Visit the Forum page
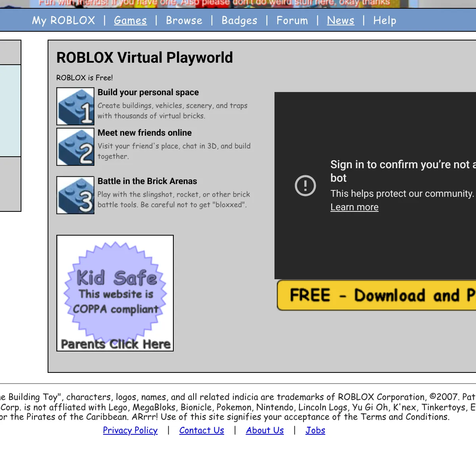This screenshot has height=476, width=476. (292, 20)
